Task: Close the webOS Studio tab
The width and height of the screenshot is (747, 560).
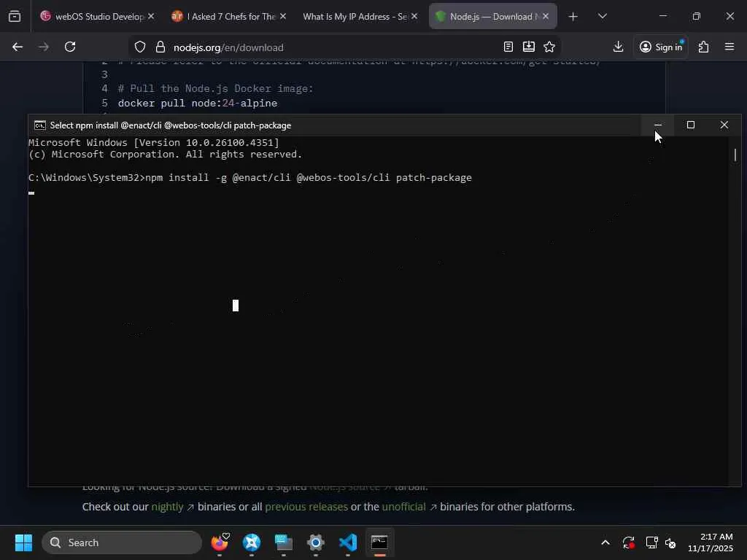Action: pos(151,17)
